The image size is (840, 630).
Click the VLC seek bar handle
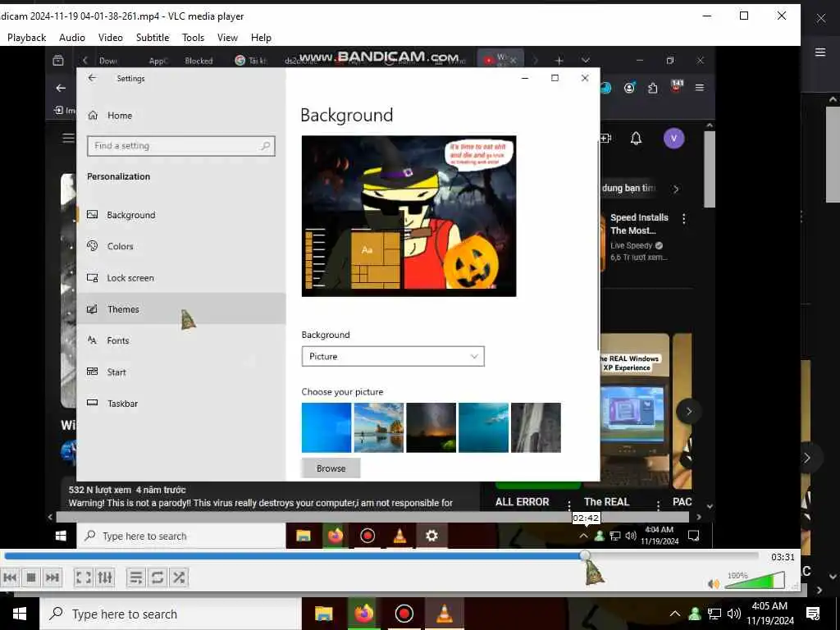[586, 556]
